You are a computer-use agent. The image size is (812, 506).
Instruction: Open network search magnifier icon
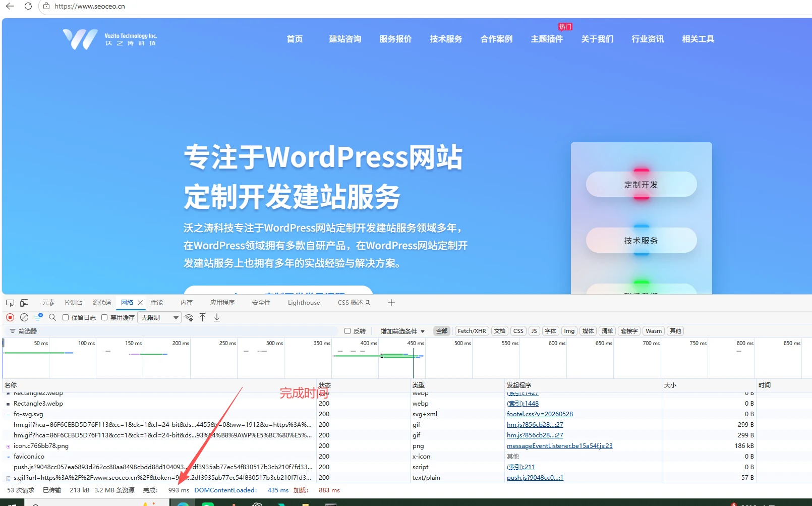(52, 317)
